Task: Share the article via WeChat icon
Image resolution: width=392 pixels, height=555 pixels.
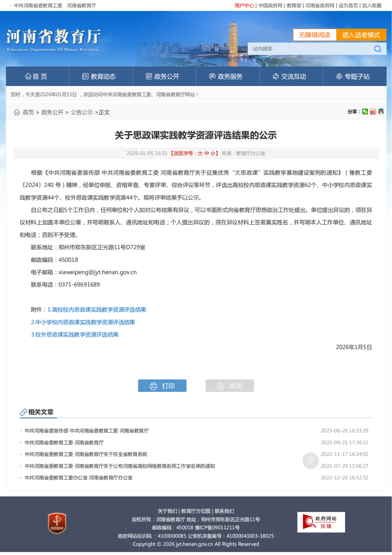Action: point(365,112)
